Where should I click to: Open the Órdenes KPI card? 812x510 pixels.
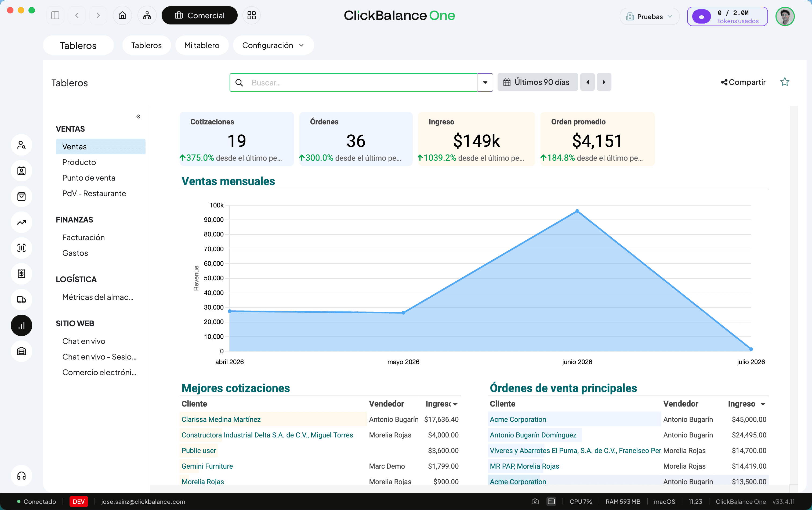coord(356,139)
